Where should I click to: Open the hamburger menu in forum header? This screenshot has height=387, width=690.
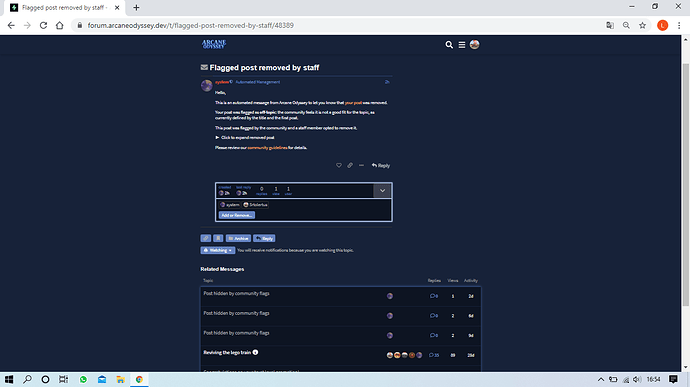coord(462,44)
